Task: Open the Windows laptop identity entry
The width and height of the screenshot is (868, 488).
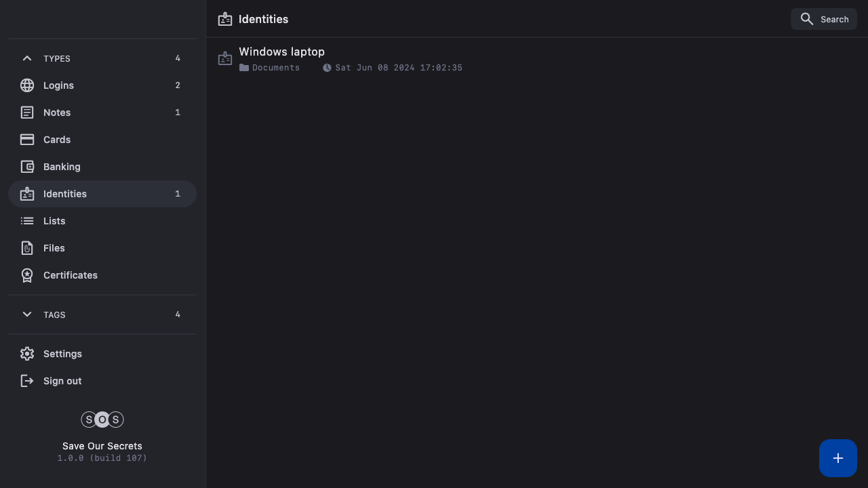Action: click(x=281, y=52)
